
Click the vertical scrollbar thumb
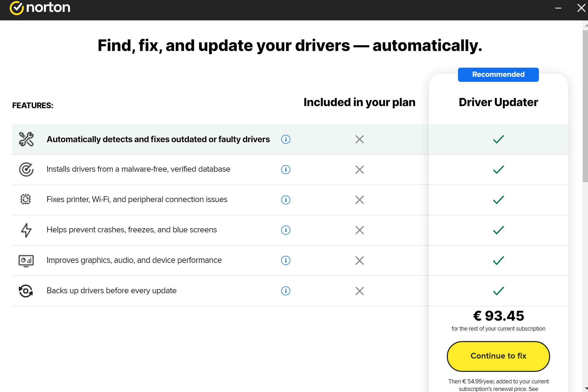[x=585, y=106]
